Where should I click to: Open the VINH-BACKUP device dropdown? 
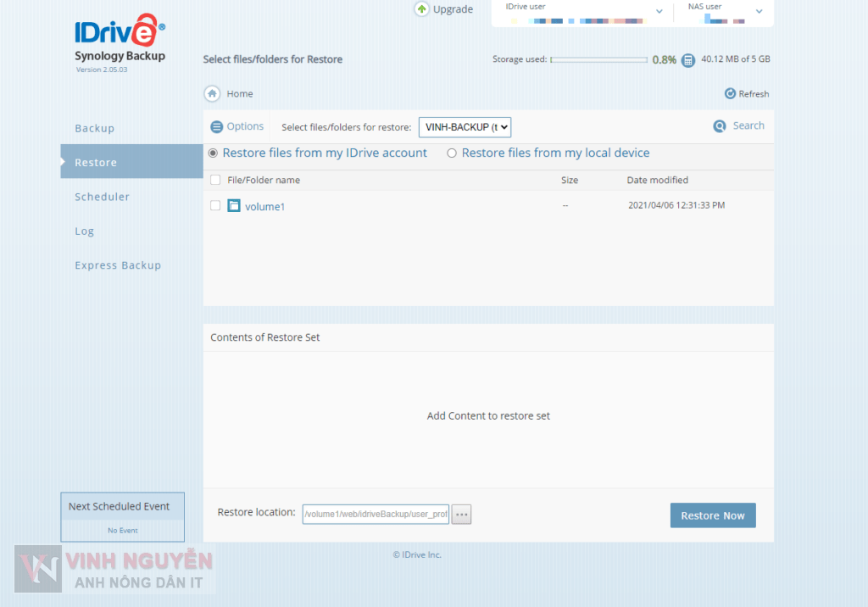(465, 127)
